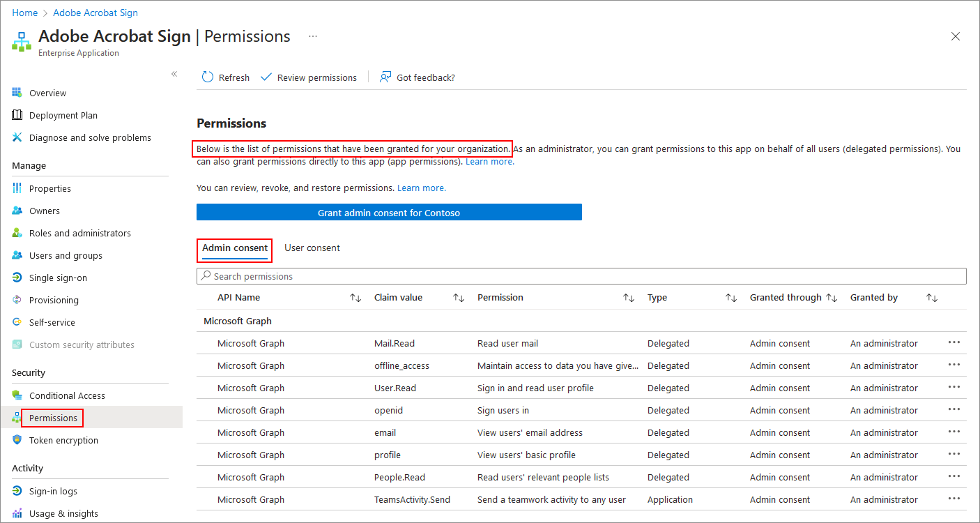This screenshot has height=523, width=980.
Task: Click the Home breadcrumb link
Action: click(25, 13)
